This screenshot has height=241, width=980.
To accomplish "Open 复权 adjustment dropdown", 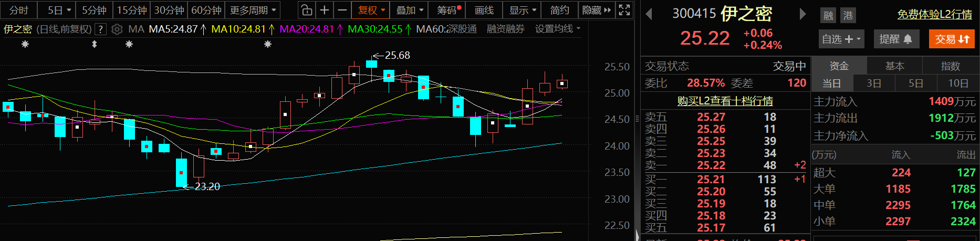I will click(371, 10).
